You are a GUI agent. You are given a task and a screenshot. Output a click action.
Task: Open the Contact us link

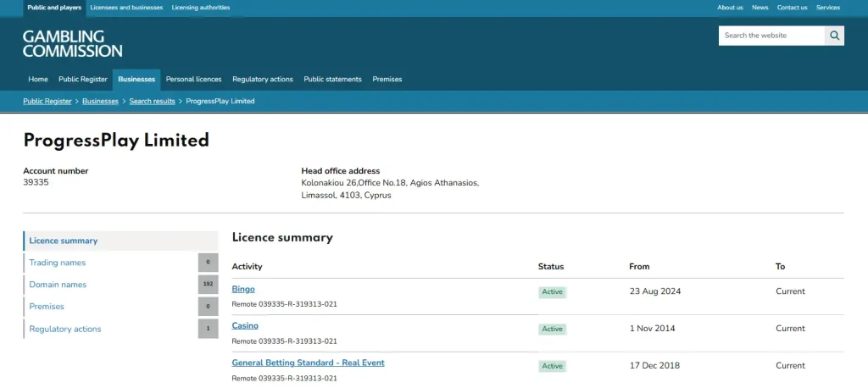coord(793,8)
